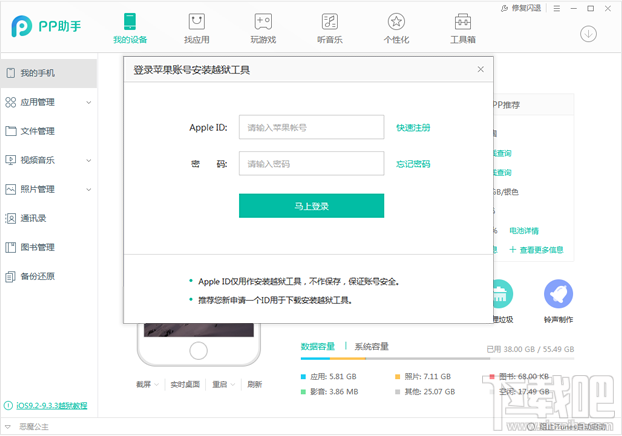The image size is (622, 436).
Task: Expand the 视频音乐 chevron
Action: (89, 160)
